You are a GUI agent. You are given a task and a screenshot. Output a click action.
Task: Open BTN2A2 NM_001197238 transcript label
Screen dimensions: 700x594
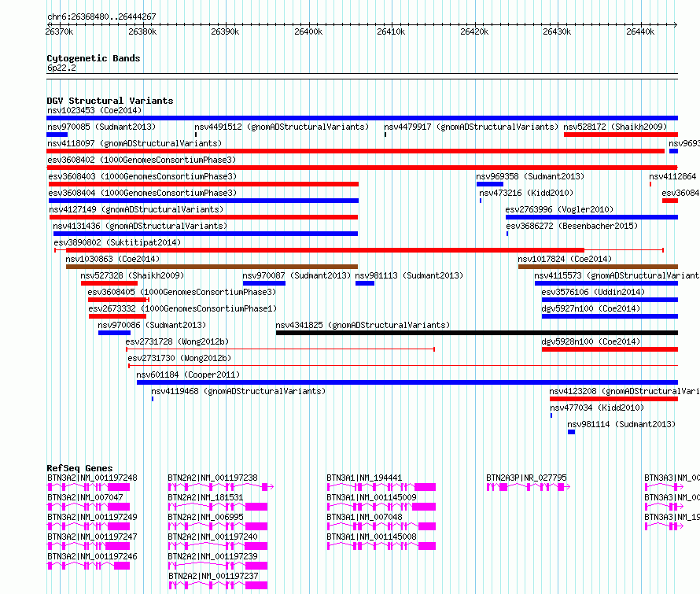[213, 478]
